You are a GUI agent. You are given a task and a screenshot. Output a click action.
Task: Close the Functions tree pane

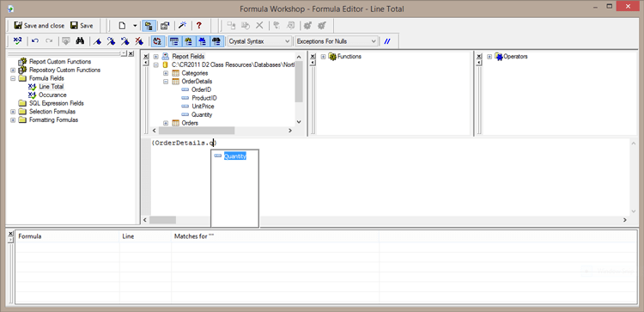(x=313, y=57)
